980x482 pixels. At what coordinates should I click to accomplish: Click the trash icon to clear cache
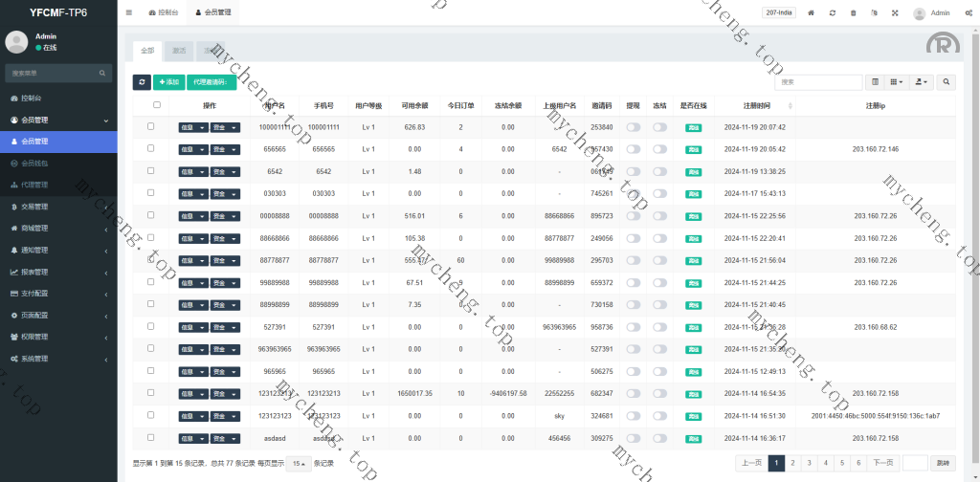(854, 13)
